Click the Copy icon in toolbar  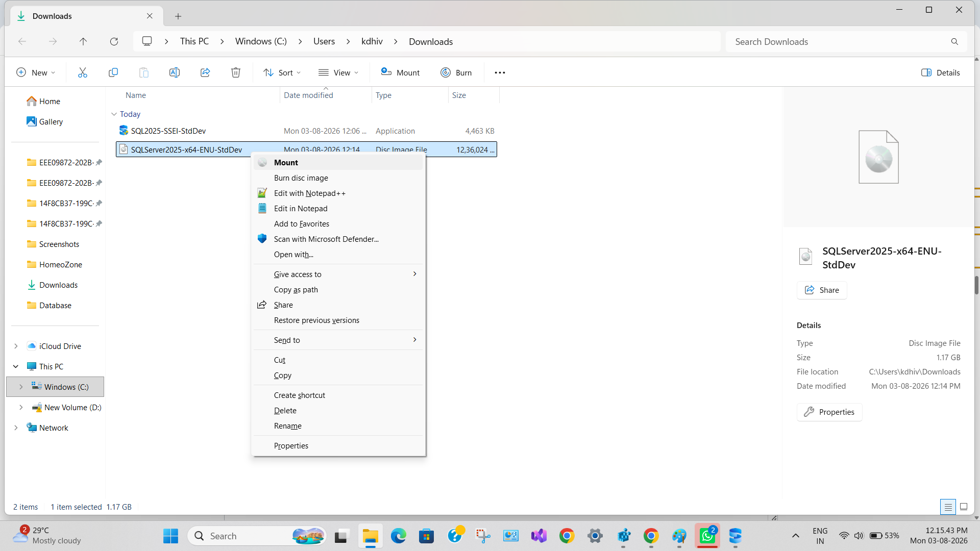[x=113, y=72]
